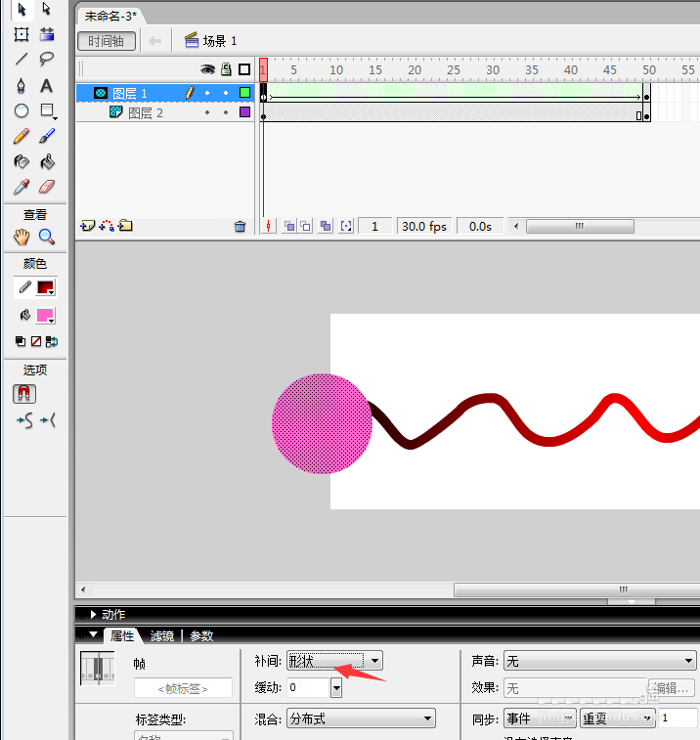700x740 pixels.
Task: Select the Gradient Transform tool
Action: [x=47, y=34]
